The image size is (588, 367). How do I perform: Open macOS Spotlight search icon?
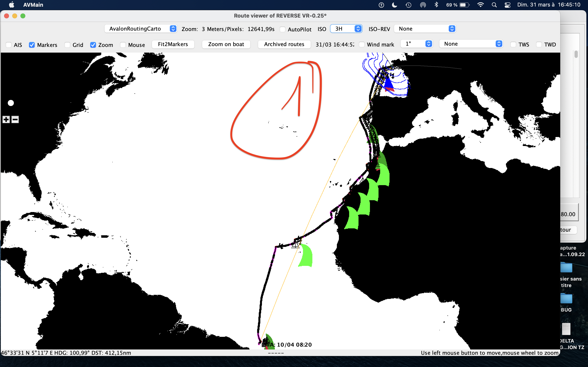pos(494,5)
